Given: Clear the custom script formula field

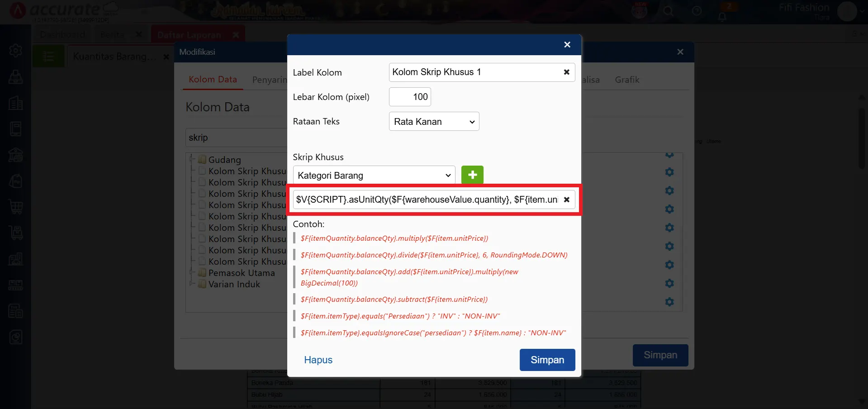Looking at the screenshot, I should pos(566,200).
